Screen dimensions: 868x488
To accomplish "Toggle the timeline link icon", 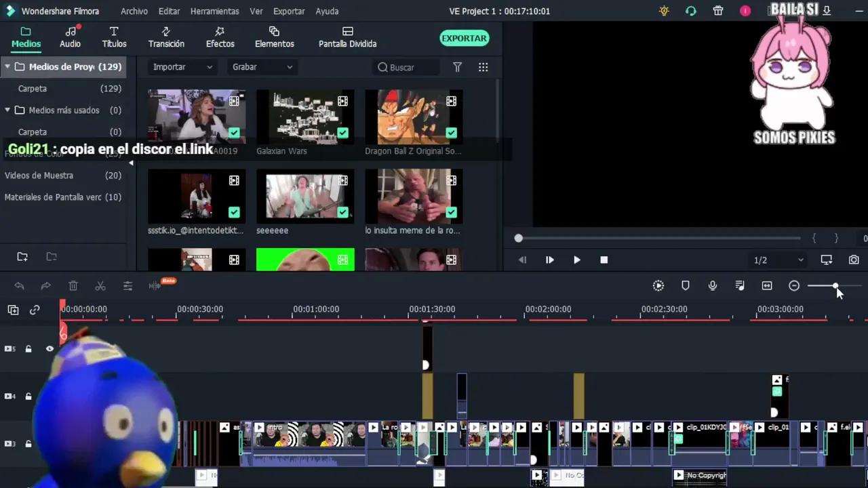I will click(35, 310).
